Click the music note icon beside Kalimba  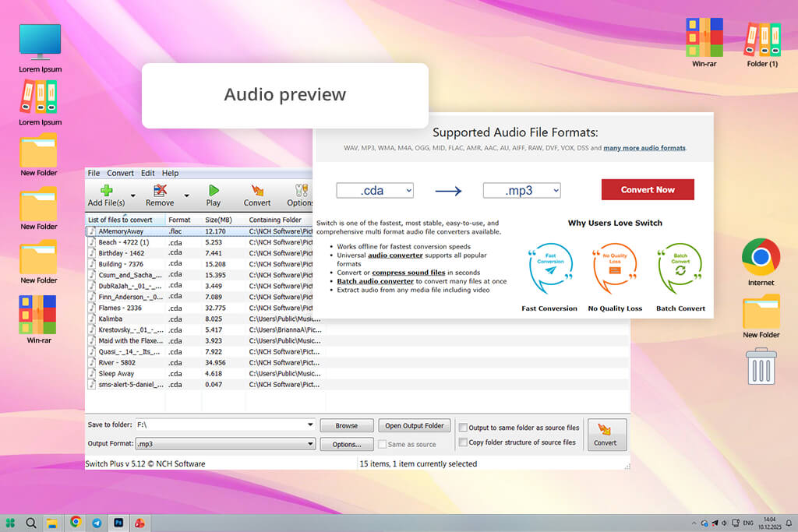[x=92, y=319]
